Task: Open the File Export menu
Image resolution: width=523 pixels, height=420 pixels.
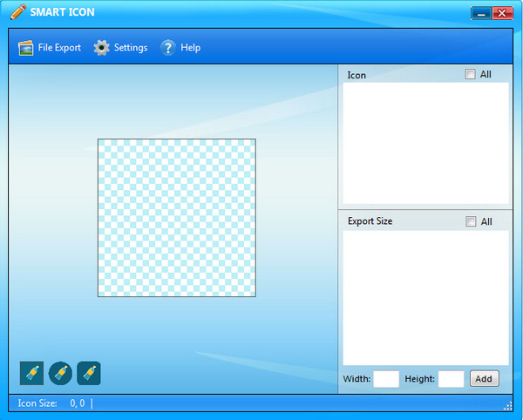Action: click(59, 48)
